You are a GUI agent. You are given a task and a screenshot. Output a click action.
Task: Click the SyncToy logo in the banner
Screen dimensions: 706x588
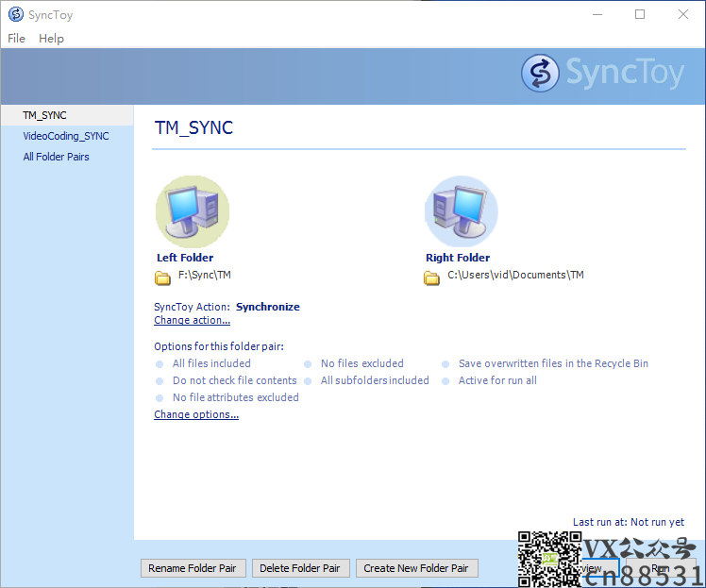[604, 74]
